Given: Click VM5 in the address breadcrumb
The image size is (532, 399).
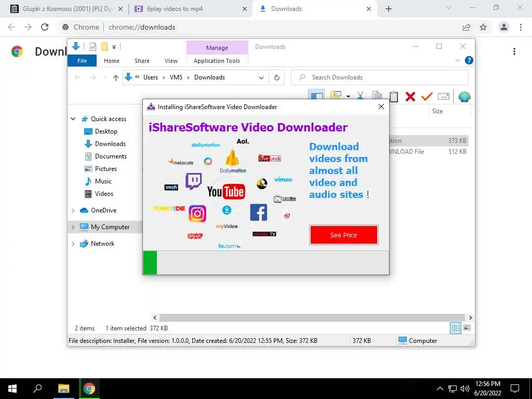Looking at the screenshot, I should pos(176,77).
